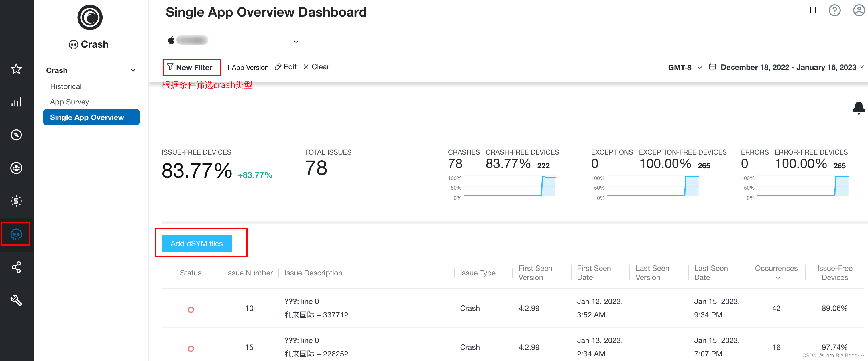Click the Total Issues 78 value
This screenshot has height=361, width=868.
(316, 168)
